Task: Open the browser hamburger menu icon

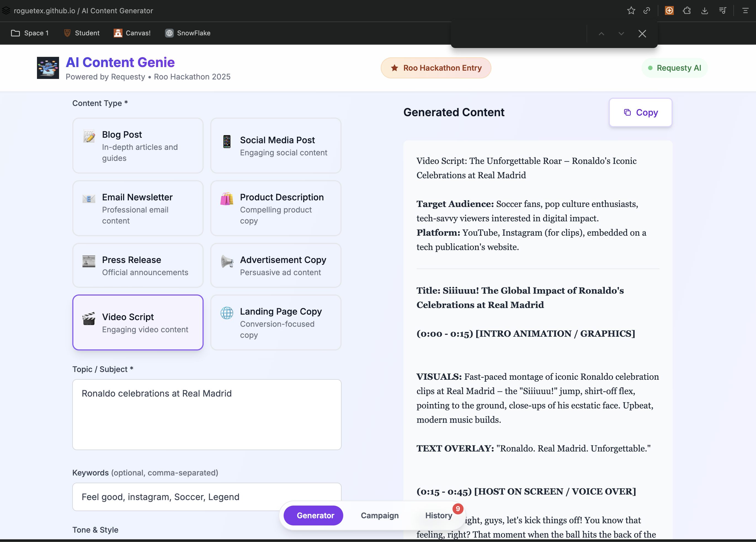Action: click(x=745, y=11)
